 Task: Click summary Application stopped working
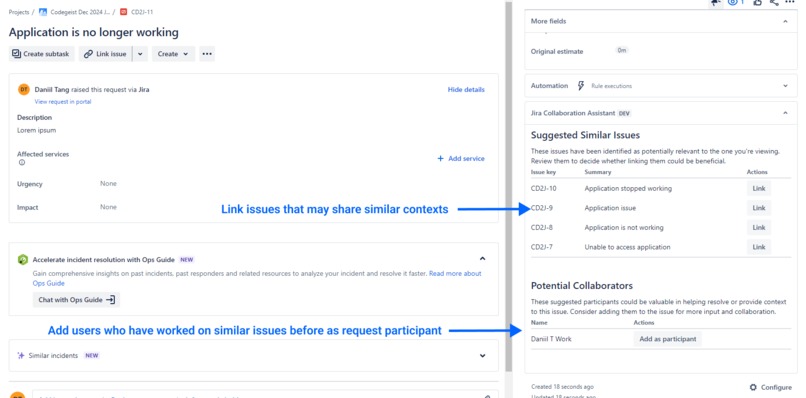(628, 188)
